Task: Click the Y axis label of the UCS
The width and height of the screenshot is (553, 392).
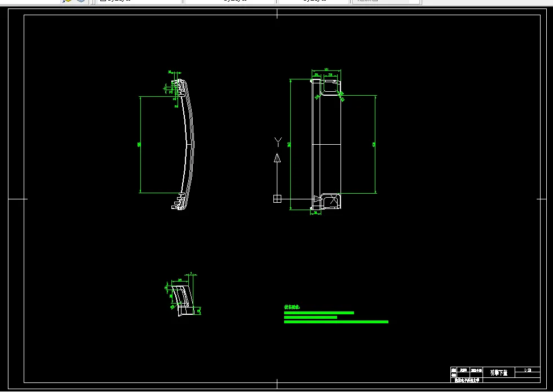Action: click(x=278, y=142)
